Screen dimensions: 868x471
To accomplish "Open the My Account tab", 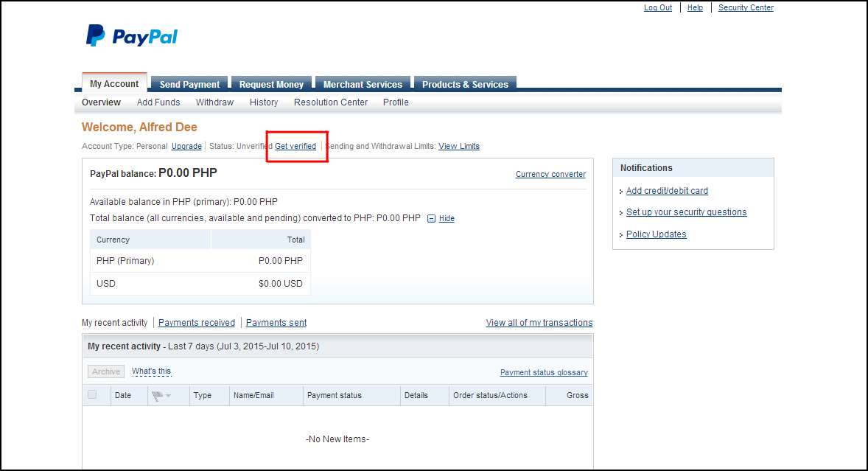I will [x=114, y=83].
